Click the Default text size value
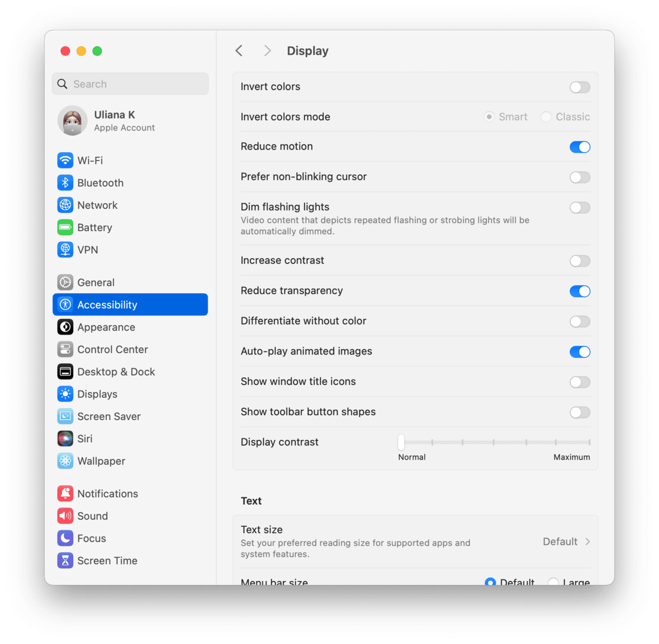The width and height of the screenshot is (659, 644). (560, 542)
